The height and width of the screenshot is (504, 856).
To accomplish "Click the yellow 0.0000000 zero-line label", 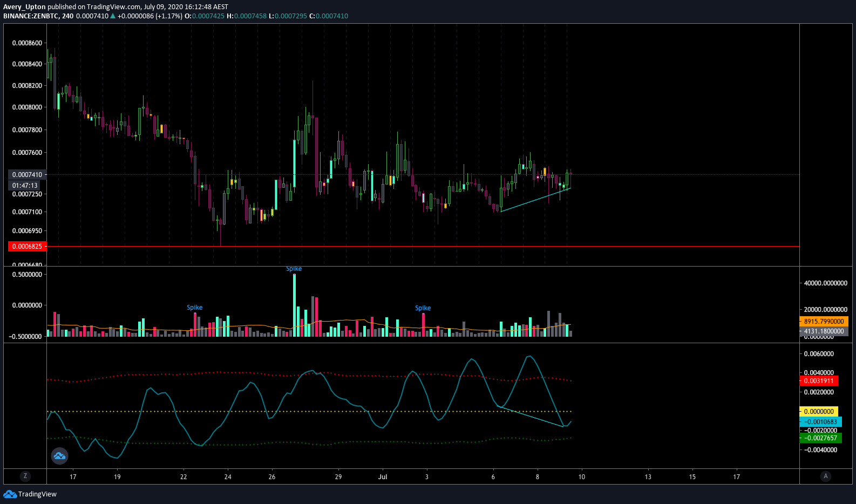I will point(819,412).
